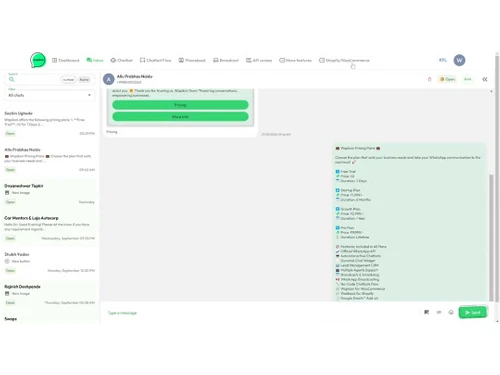Click image icon in Dnyaneshwar Tapkir row

point(7,193)
